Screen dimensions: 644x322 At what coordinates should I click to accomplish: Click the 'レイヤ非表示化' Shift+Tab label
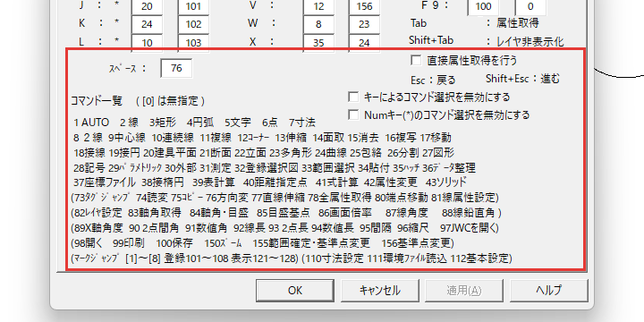(x=530, y=41)
